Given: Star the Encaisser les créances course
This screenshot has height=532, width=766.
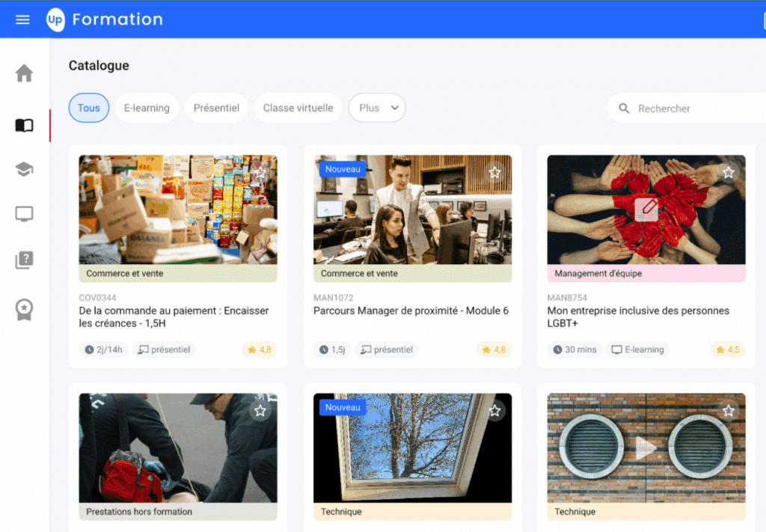Looking at the screenshot, I should 260,173.
